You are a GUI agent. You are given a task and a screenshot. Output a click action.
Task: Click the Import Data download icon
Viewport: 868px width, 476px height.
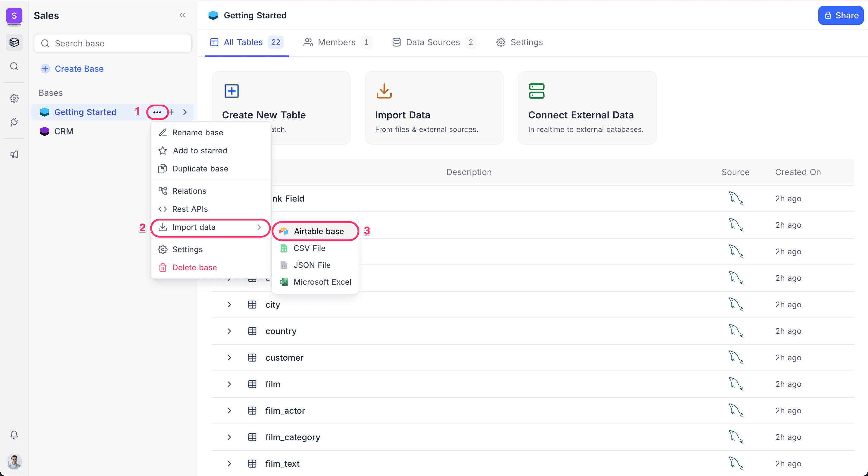click(384, 91)
